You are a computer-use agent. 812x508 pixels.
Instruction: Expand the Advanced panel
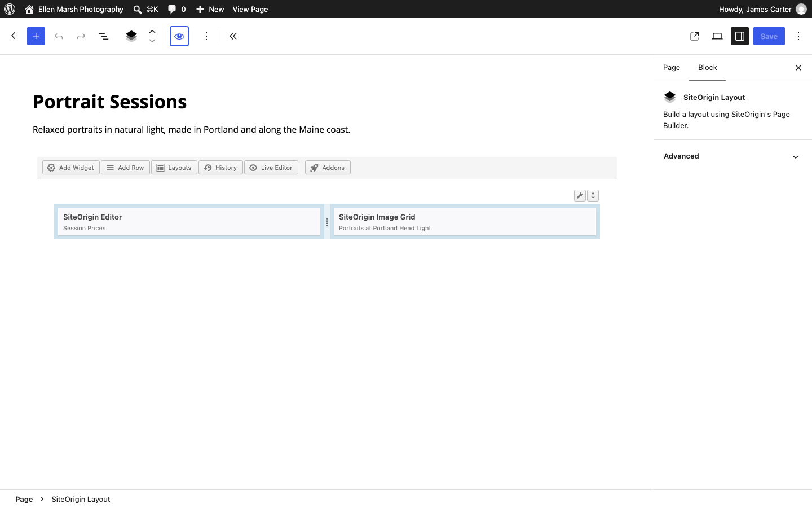733,156
